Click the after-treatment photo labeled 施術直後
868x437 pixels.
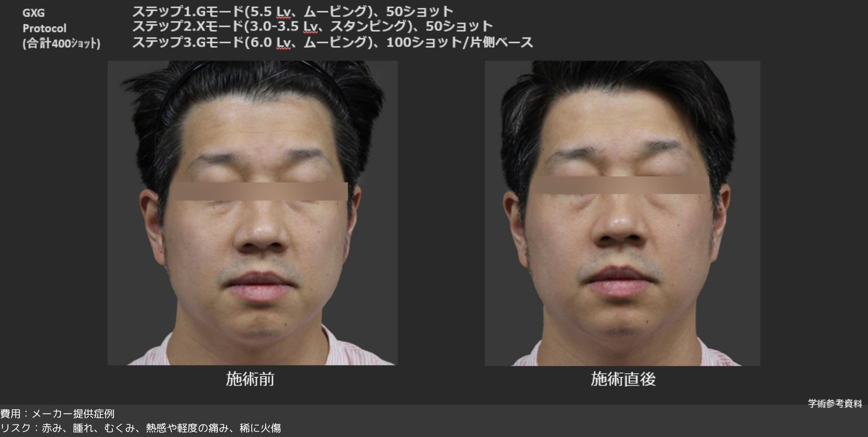pyautogui.click(x=622, y=213)
